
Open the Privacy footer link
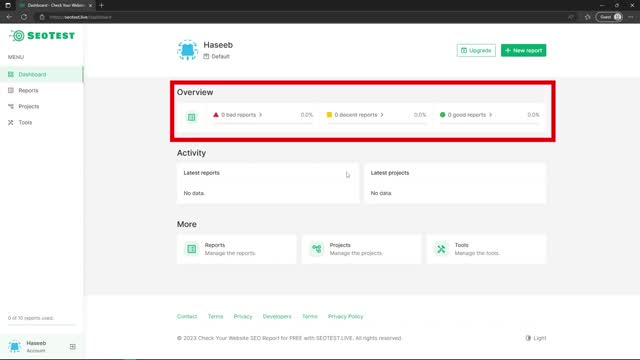(x=243, y=316)
